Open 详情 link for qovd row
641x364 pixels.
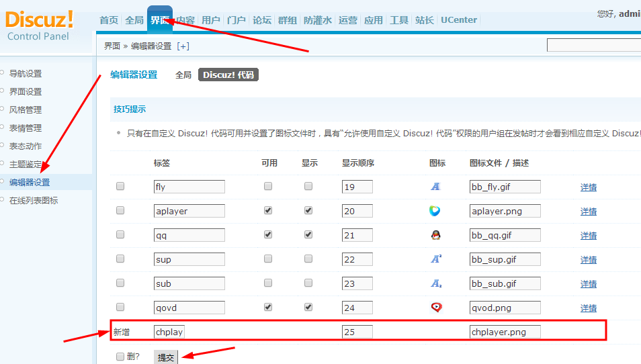coord(589,308)
